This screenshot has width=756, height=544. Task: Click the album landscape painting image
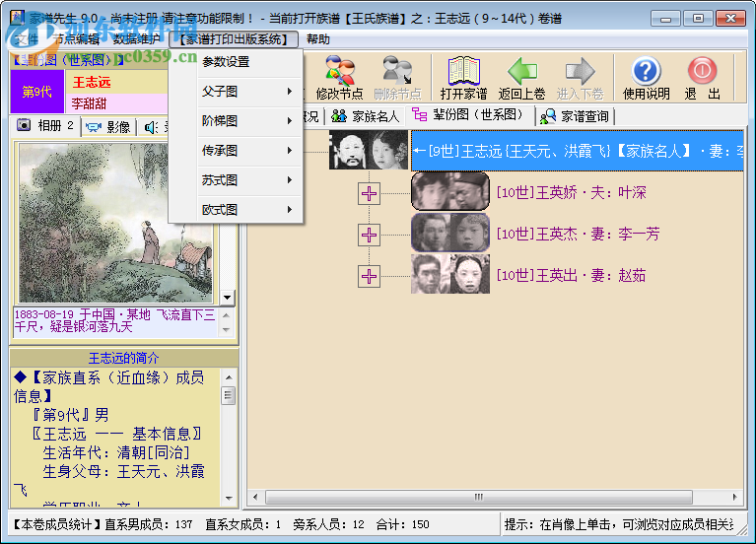[115, 223]
